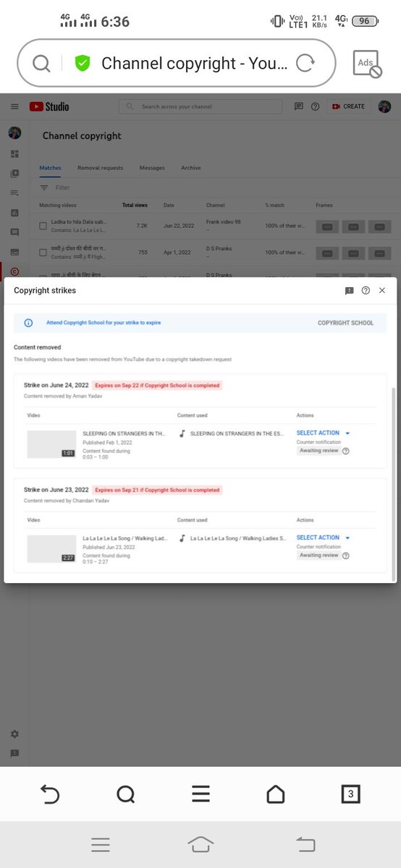The image size is (401, 868).
Task: Open SELECT ACTION dropdown for La La Le Le La Song
Action: pos(324,537)
